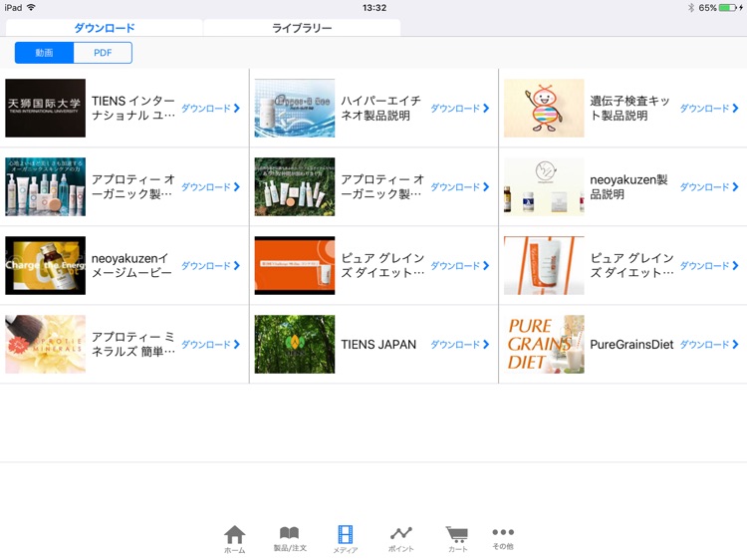This screenshot has height=560, width=747.
Task: Select the PDF segment
Action: (103, 53)
